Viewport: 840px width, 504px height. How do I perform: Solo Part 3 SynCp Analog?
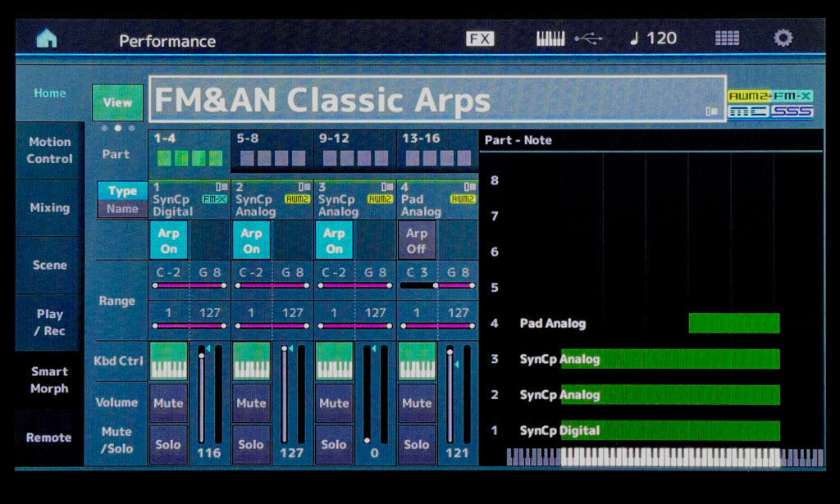click(335, 445)
